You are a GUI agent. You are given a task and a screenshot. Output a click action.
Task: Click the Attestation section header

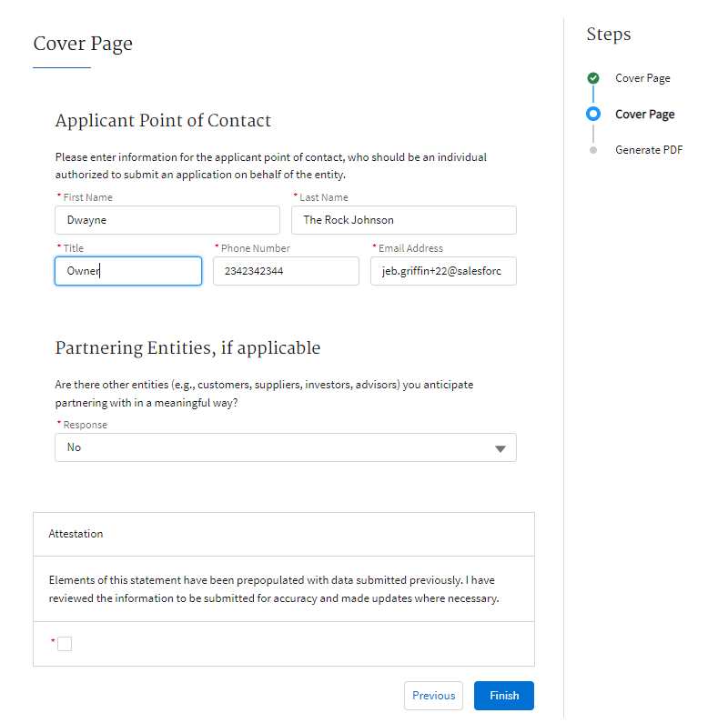click(x=76, y=534)
